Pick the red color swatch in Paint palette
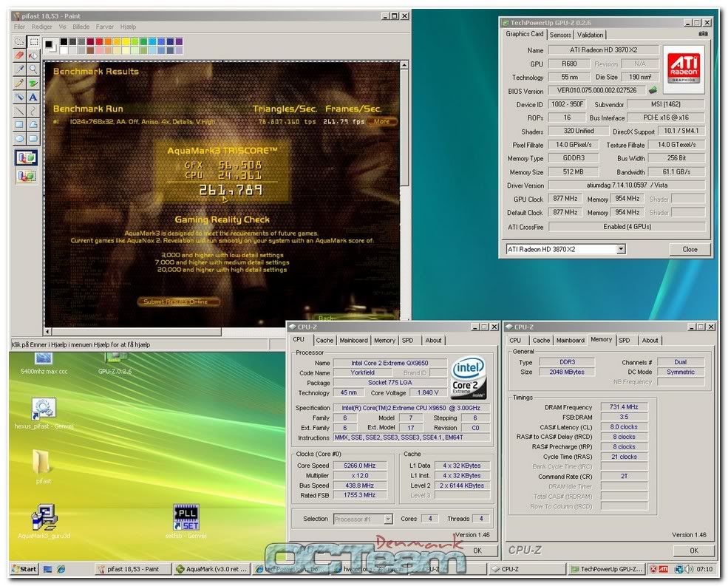Screen dimensions: 728x586 click(99, 42)
